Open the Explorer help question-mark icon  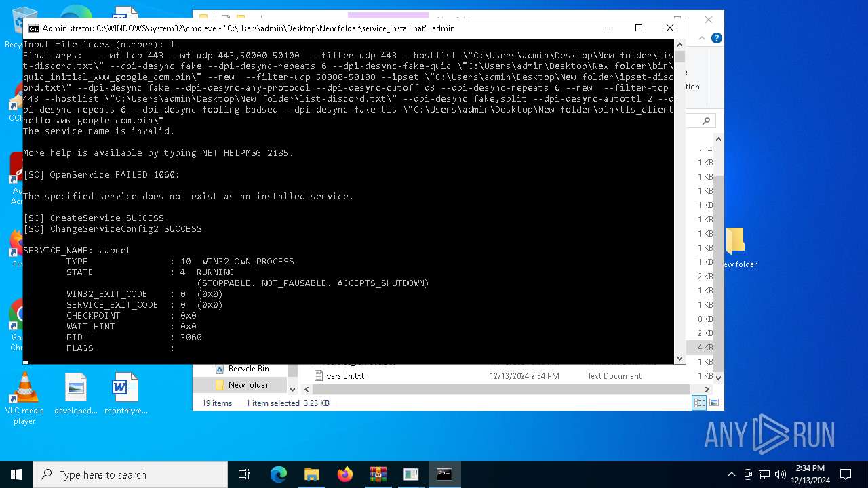click(x=716, y=39)
